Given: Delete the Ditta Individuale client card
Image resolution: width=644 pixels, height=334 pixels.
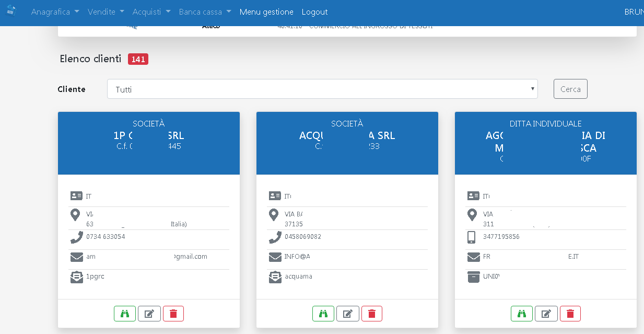Looking at the screenshot, I should pos(570,314).
